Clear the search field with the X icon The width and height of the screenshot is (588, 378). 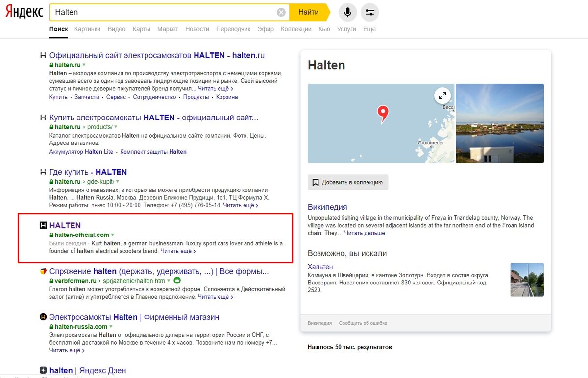[x=281, y=13]
